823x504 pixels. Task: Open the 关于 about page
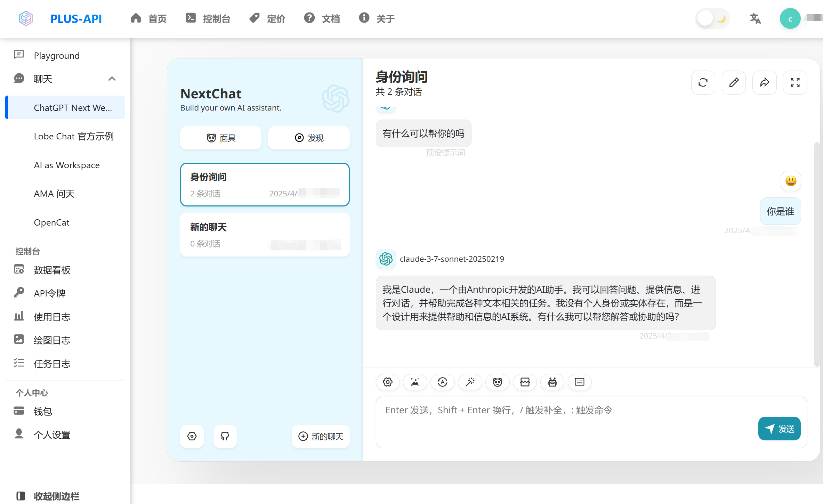tap(377, 18)
